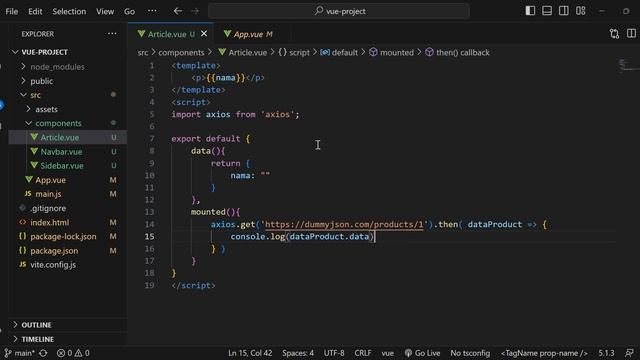Viewport: 640px width, 360px height.
Task: Click the script breadcrumb segment
Action: (x=294, y=53)
